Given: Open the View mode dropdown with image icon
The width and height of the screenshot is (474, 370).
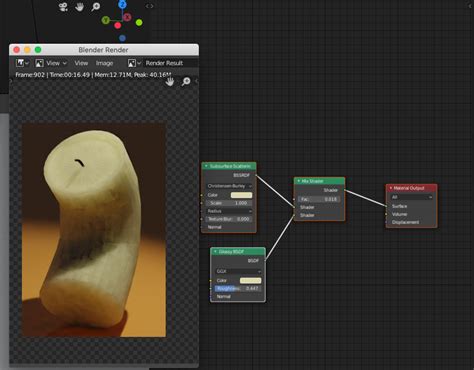Looking at the screenshot, I should [51, 63].
